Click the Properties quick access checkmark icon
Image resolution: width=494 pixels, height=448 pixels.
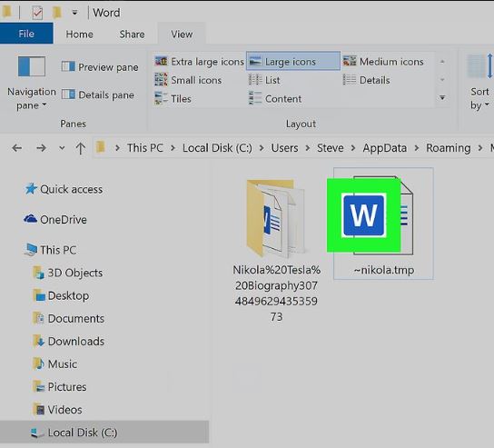coord(37,13)
